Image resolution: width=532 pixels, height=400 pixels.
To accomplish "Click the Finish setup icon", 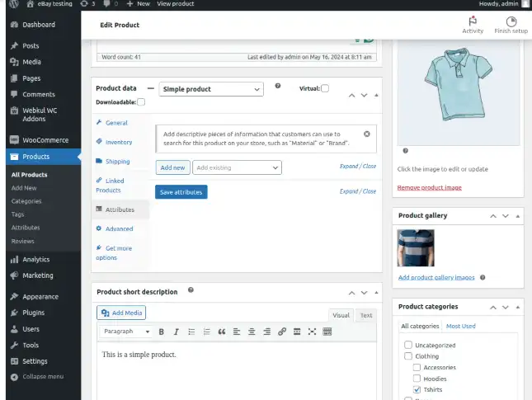I will pos(511,24).
